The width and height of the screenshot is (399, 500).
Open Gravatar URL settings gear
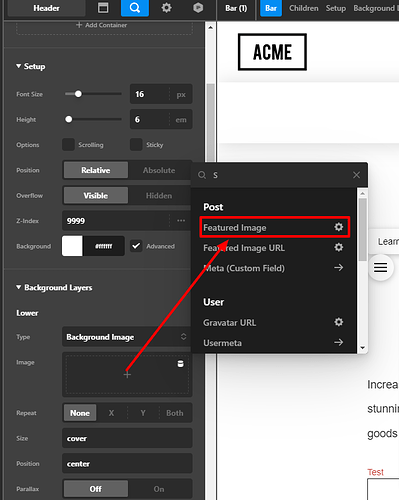pos(339,322)
